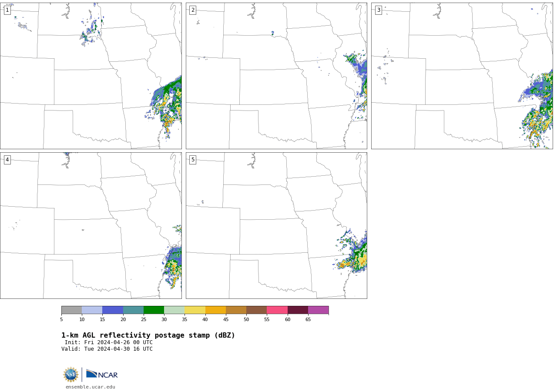The width and height of the screenshot is (557, 392).
Task: Click the Valid: Tue 2024-04-30 16 UTC line
Action: 107,349
